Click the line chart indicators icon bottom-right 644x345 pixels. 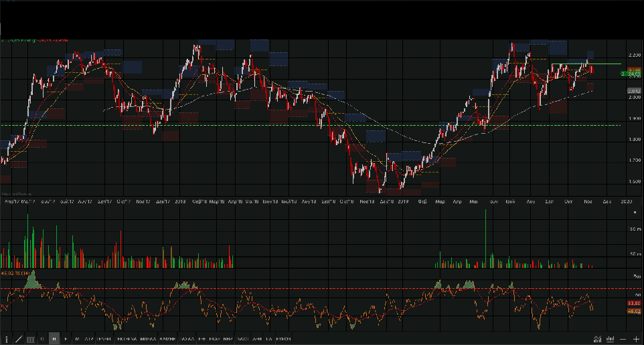(x=597, y=339)
